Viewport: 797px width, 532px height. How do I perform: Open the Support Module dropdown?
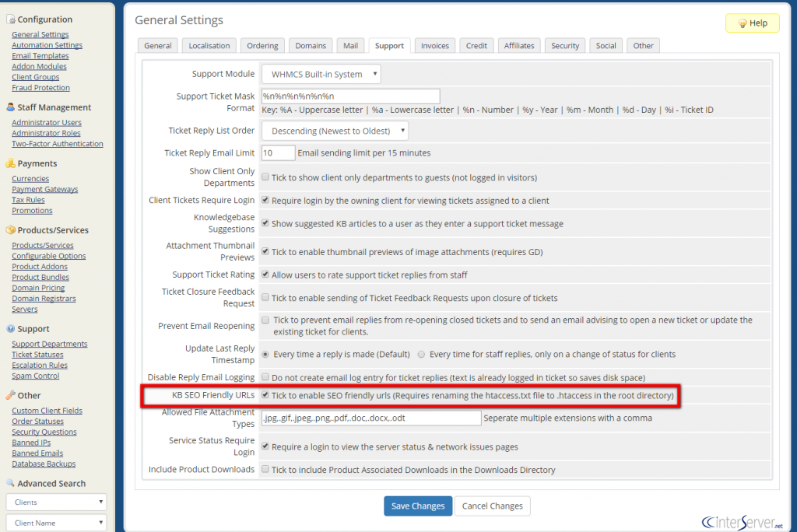click(x=321, y=74)
